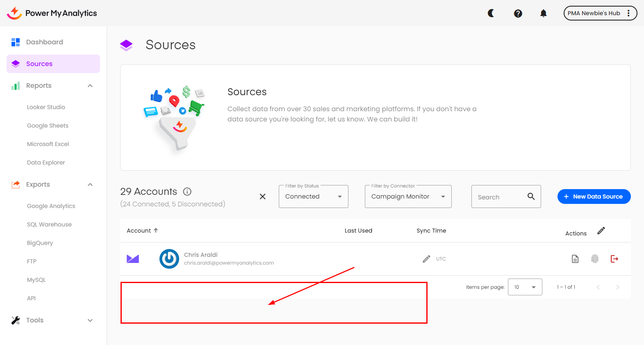Click the New Data Source button
Screen dimensions: 644x345
(x=594, y=196)
